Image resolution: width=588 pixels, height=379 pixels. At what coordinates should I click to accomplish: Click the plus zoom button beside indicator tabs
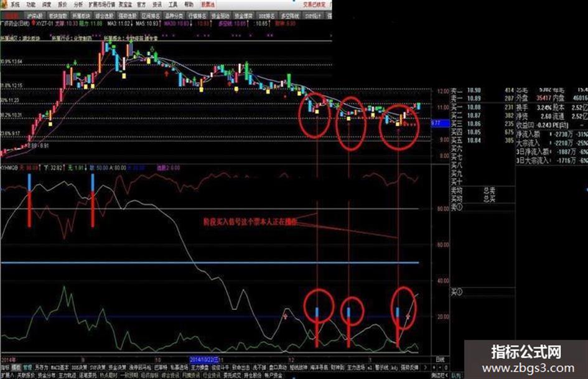click(434, 368)
